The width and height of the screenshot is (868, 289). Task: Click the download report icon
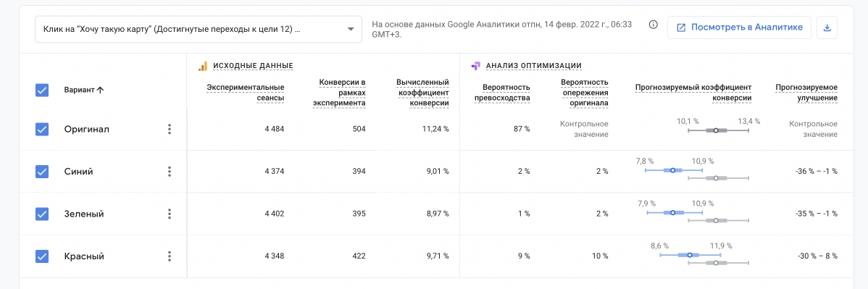(827, 28)
